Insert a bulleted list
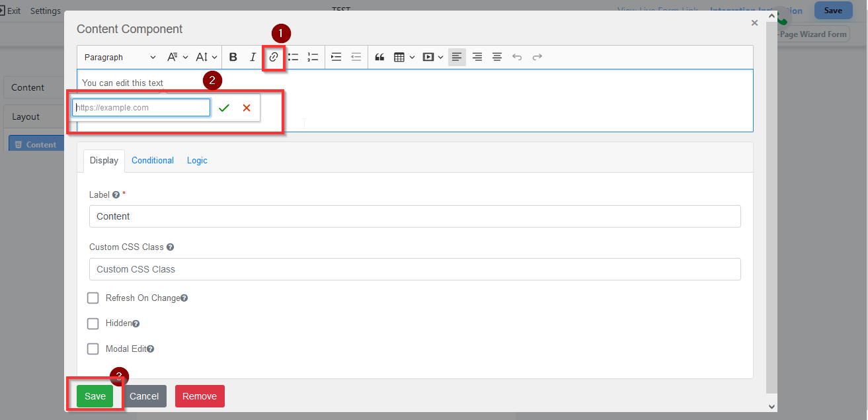Viewport: 868px width, 420px height. [x=294, y=58]
